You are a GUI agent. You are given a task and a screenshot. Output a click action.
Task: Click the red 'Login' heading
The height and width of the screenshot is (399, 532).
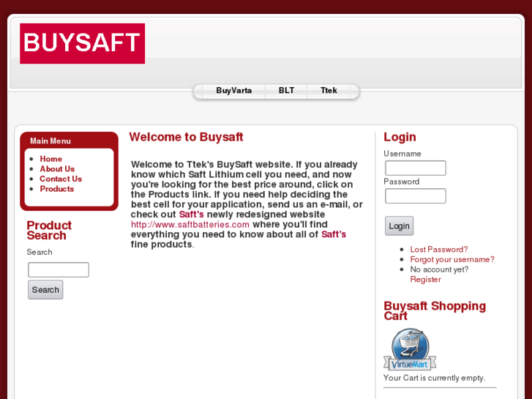400,137
